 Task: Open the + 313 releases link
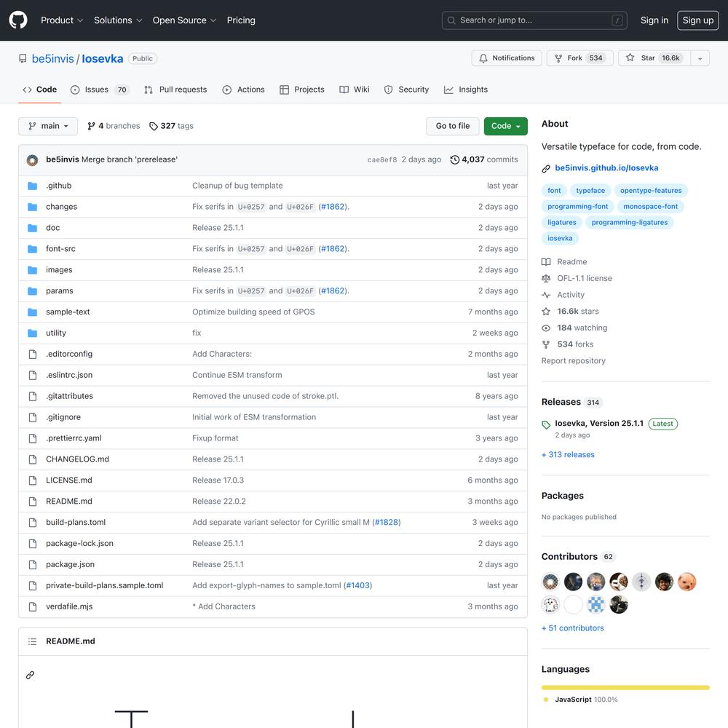[568, 454]
